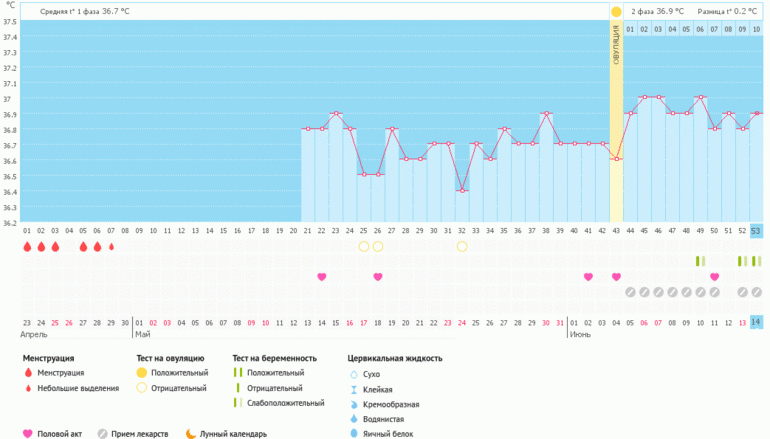Screen dimensions: 770x439
Task: Click the yellow ovulation sun icon at top
Action: click(x=616, y=11)
